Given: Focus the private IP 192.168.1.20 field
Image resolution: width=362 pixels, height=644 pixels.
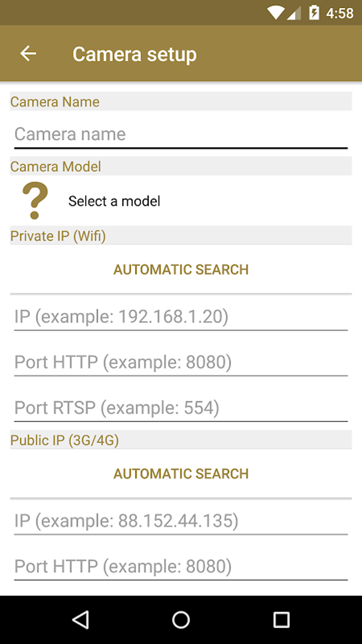Looking at the screenshot, I should point(180,316).
